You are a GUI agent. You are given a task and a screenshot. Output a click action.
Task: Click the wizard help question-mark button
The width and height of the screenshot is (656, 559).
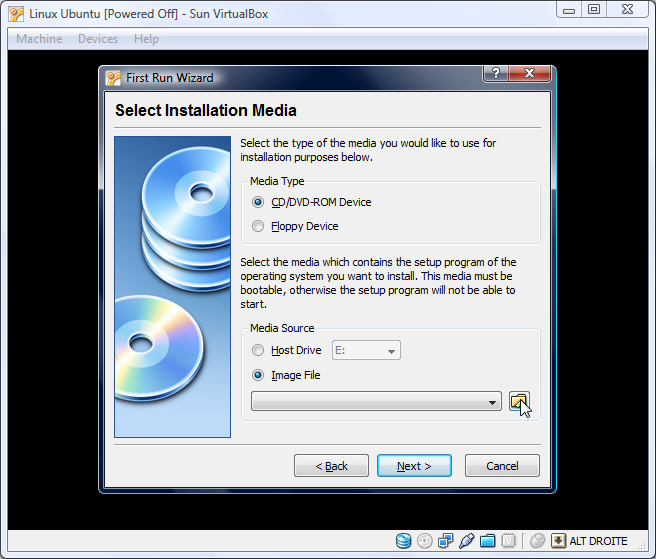(496, 73)
